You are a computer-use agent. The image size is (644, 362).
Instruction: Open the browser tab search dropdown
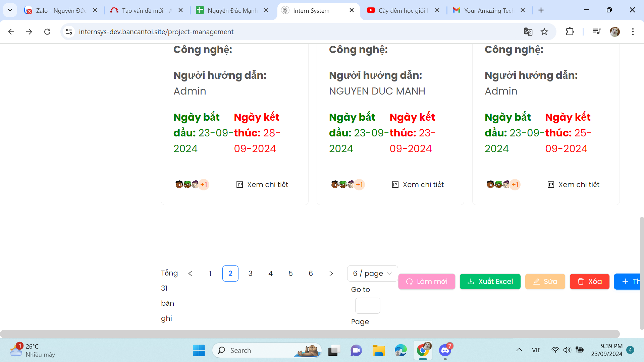10,10
